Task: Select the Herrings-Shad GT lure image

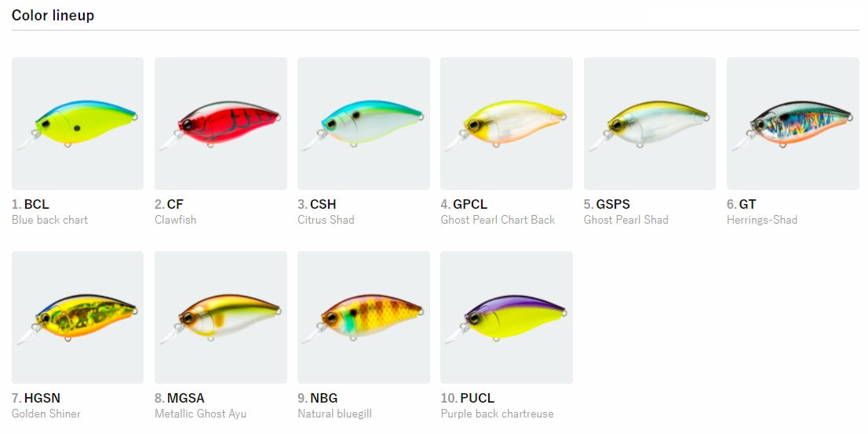Action: [793, 123]
